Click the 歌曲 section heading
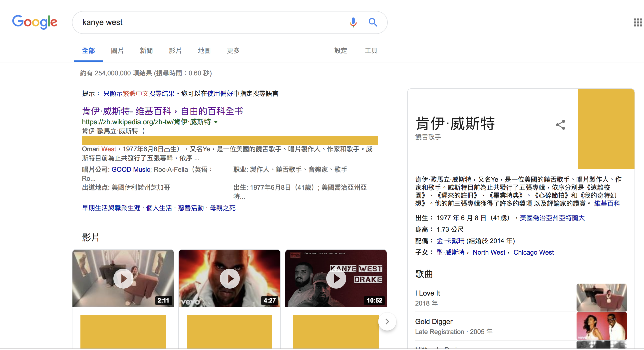Screen dimensions: 644x350 click(424, 274)
